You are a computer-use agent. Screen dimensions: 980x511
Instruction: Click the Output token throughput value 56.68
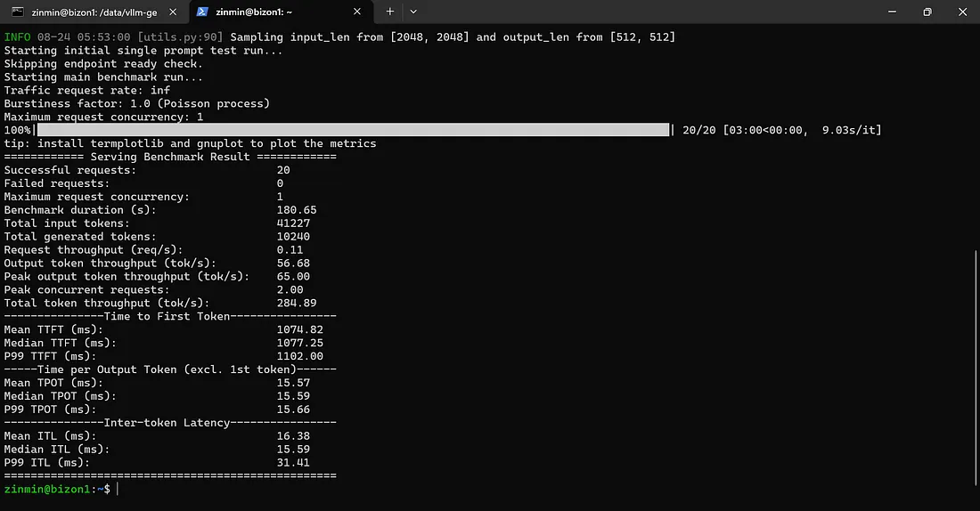click(x=293, y=264)
